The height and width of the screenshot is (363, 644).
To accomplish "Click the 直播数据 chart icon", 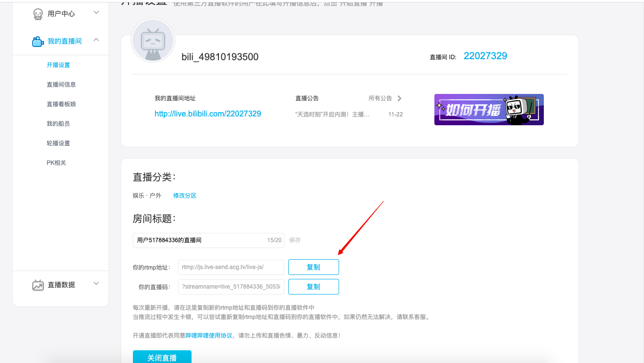I will [38, 285].
